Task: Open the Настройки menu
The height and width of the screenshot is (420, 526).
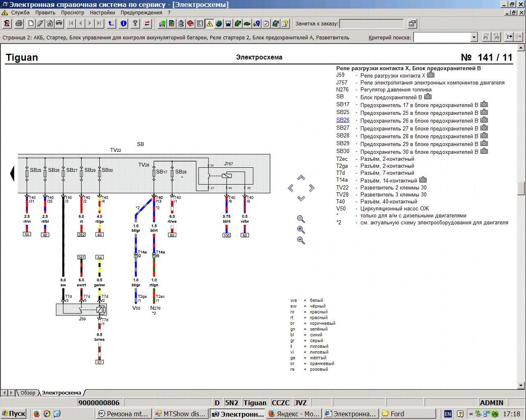Action: 102,13
